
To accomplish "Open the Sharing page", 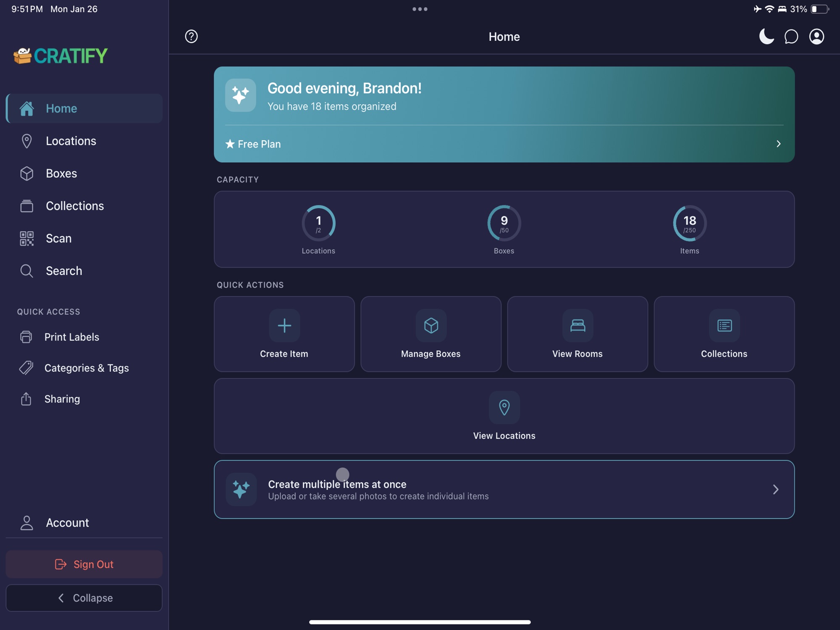I will (x=84, y=399).
